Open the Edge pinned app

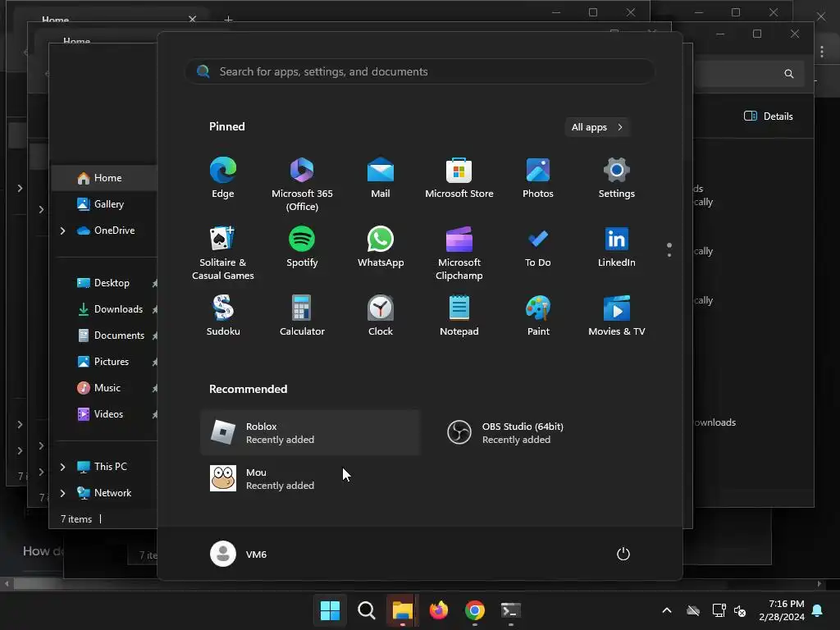point(223,178)
